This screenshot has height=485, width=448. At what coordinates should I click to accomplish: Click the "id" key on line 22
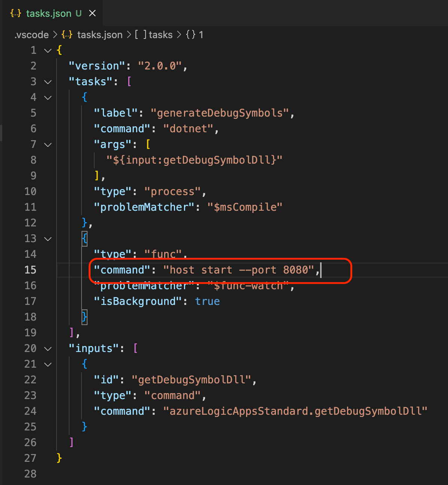tap(106, 380)
